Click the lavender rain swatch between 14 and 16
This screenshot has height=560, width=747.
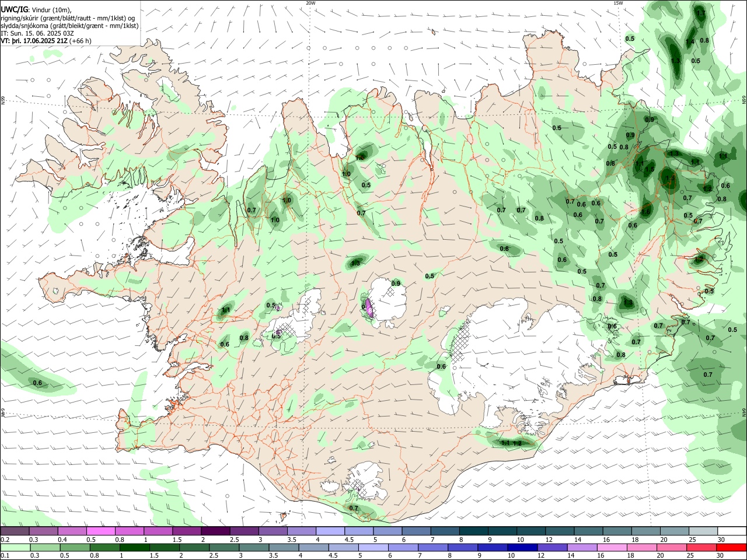point(583,547)
